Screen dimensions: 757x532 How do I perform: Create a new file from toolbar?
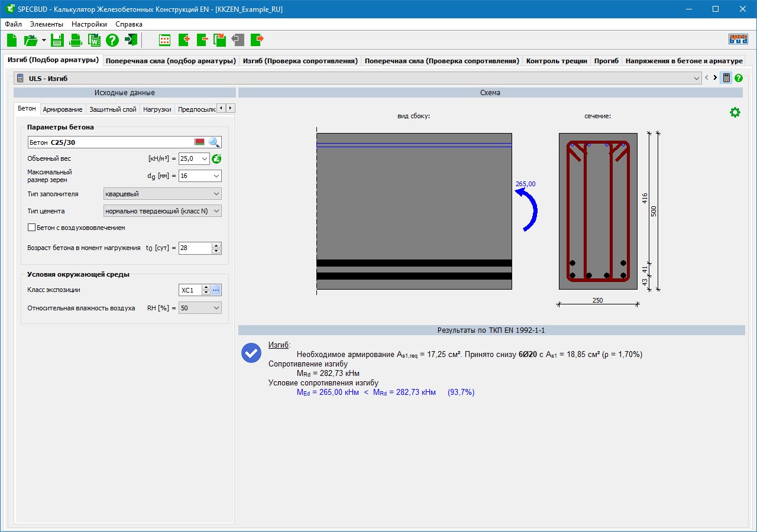pyautogui.click(x=12, y=40)
